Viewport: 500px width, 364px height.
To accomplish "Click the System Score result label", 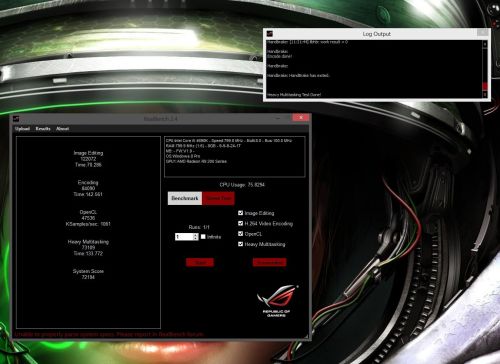I will pyautogui.click(x=88, y=271).
